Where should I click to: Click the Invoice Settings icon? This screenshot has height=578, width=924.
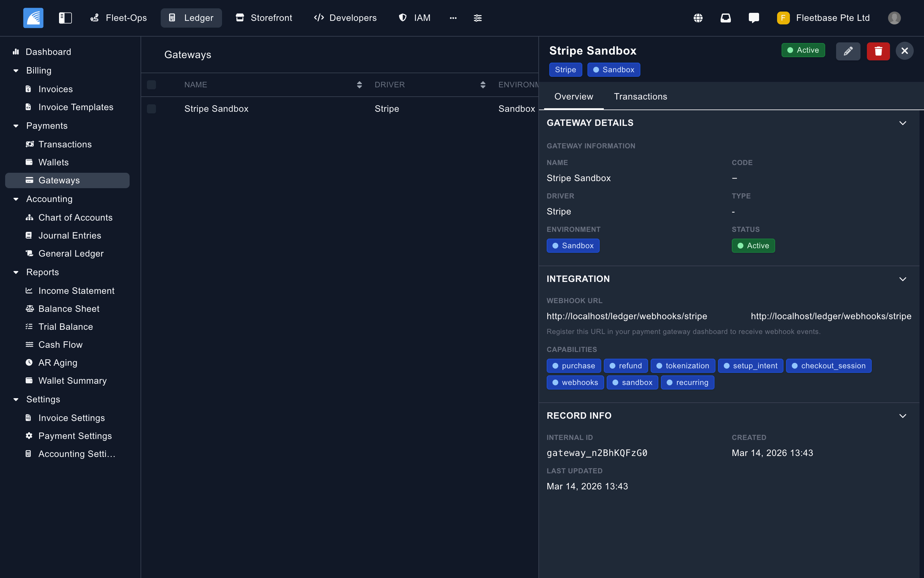coord(28,418)
